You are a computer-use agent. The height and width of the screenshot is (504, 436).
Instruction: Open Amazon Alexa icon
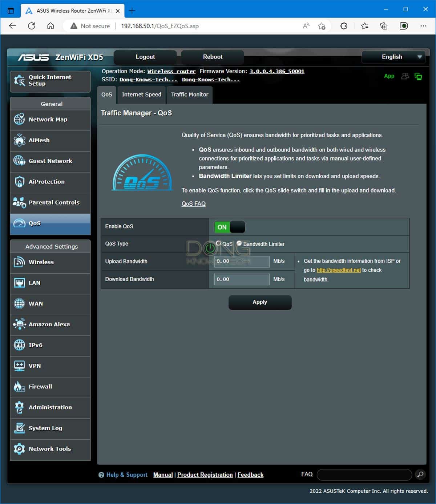point(19,324)
